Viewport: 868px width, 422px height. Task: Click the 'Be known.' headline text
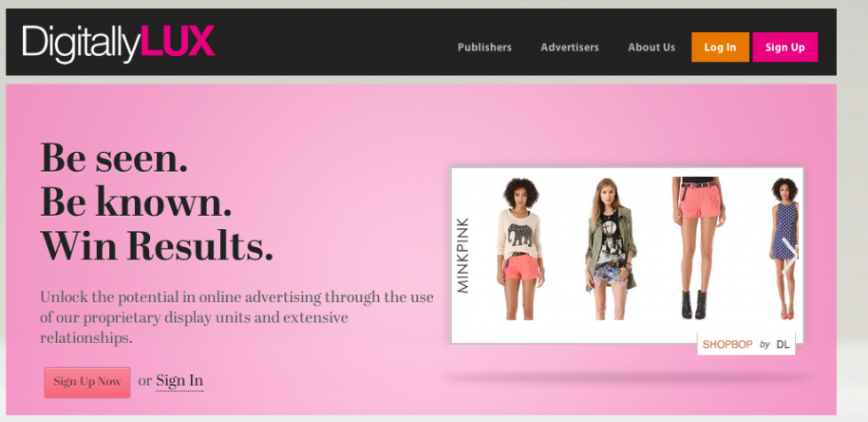click(x=136, y=201)
